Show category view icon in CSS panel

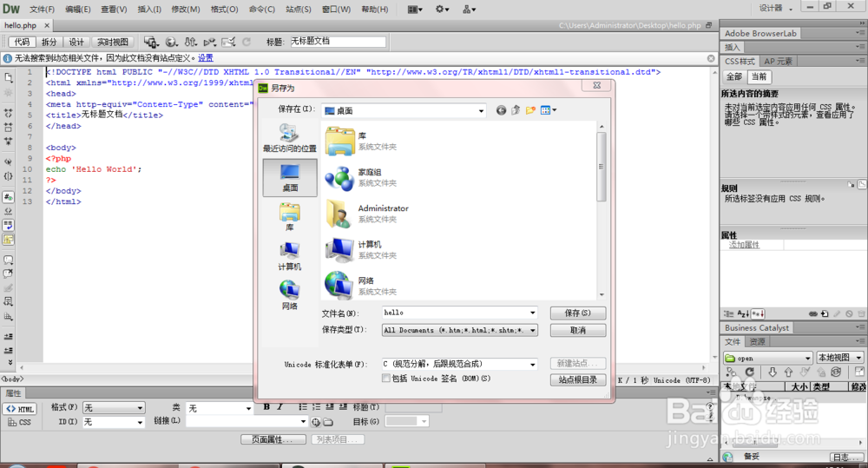coord(728,314)
